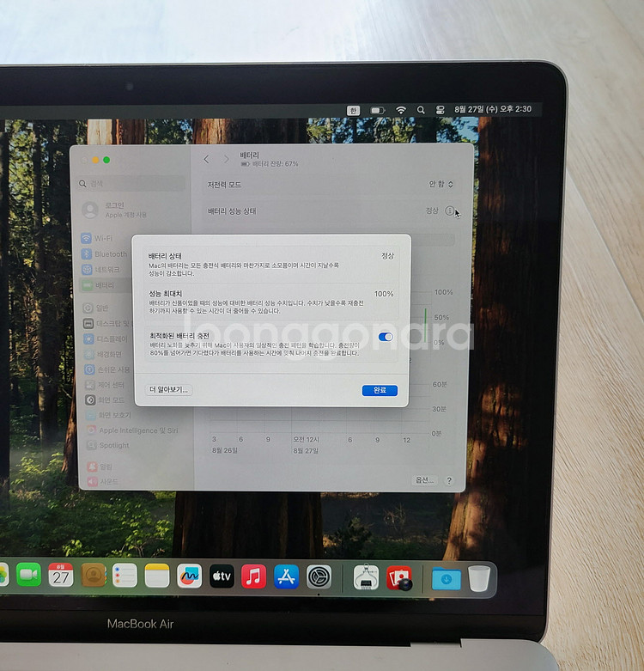Select 사운드 in the settings sidebar
This screenshot has height=671, width=644.
click(103, 481)
